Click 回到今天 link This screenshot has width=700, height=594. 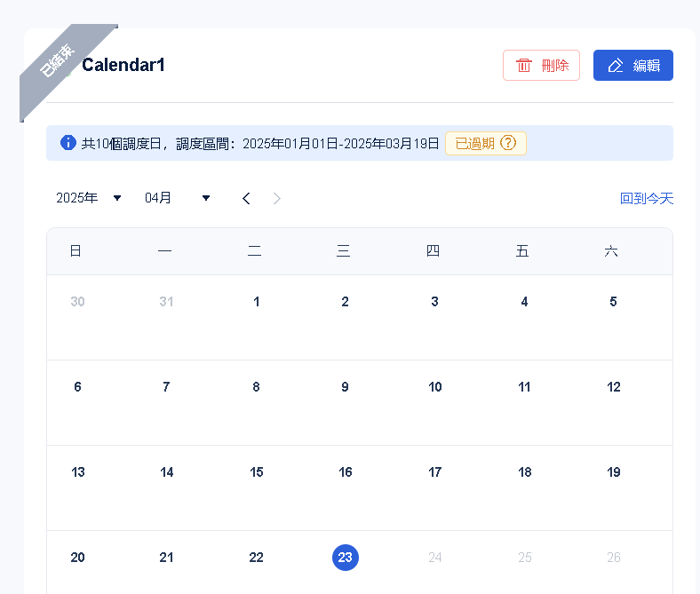[647, 199]
